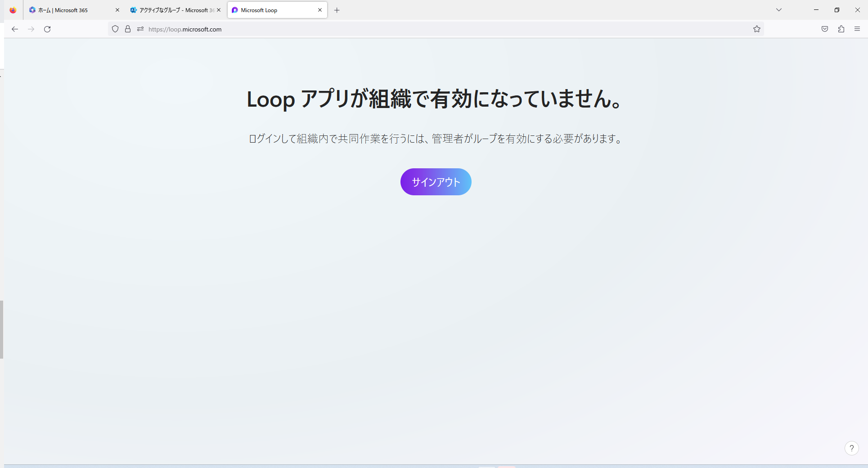Image resolution: width=868 pixels, height=468 pixels.
Task: Click the forward navigation arrow
Action: tap(31, 29)
